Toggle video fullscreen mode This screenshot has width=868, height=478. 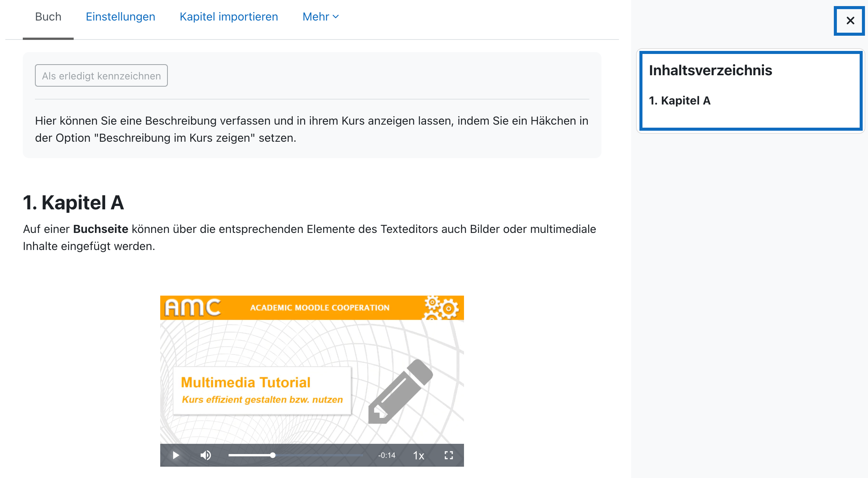point(449,455)
